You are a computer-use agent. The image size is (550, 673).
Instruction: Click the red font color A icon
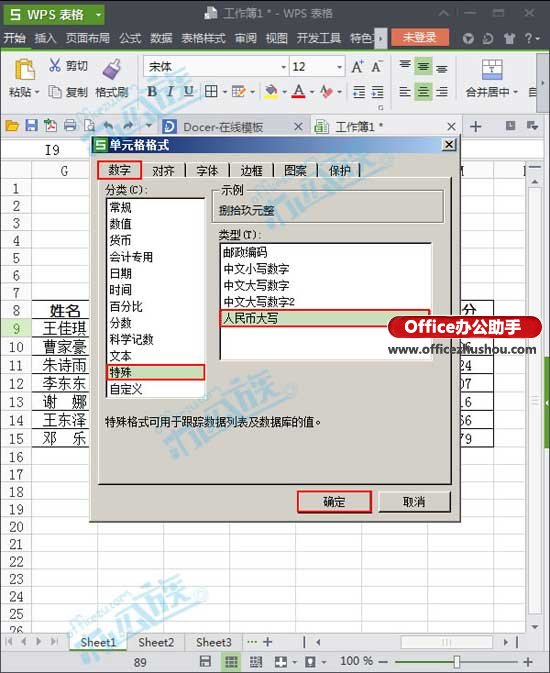tap(299, 91)
